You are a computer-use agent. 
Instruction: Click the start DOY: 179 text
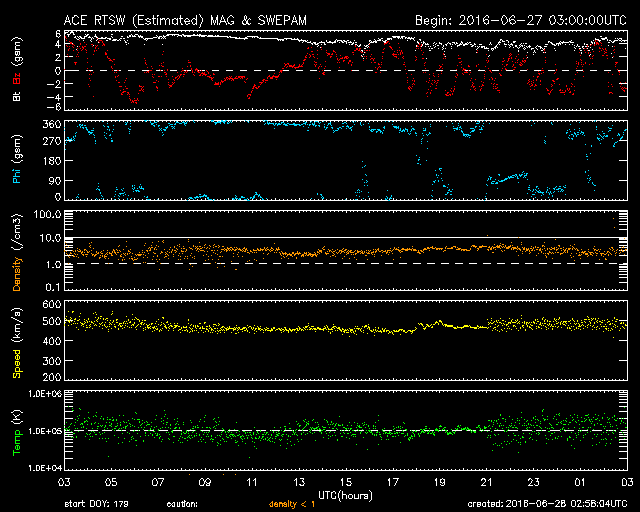[96, 504]
